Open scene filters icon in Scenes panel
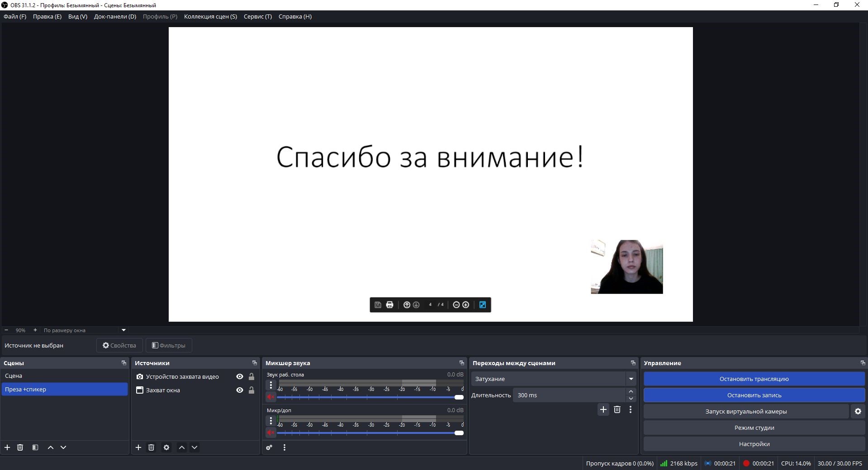The width and height of the screenshot is (868, 470). [35, 447]
